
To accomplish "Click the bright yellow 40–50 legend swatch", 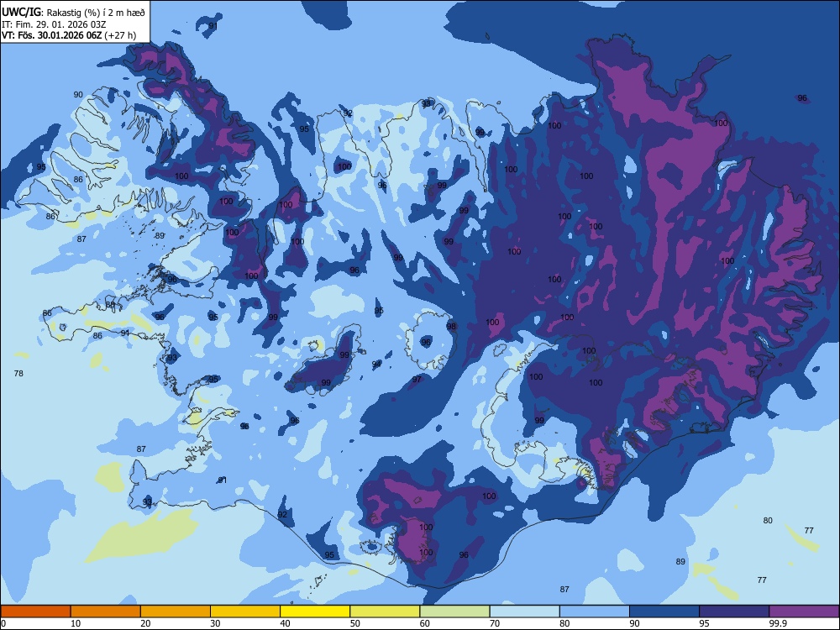I will coord(315,612).
